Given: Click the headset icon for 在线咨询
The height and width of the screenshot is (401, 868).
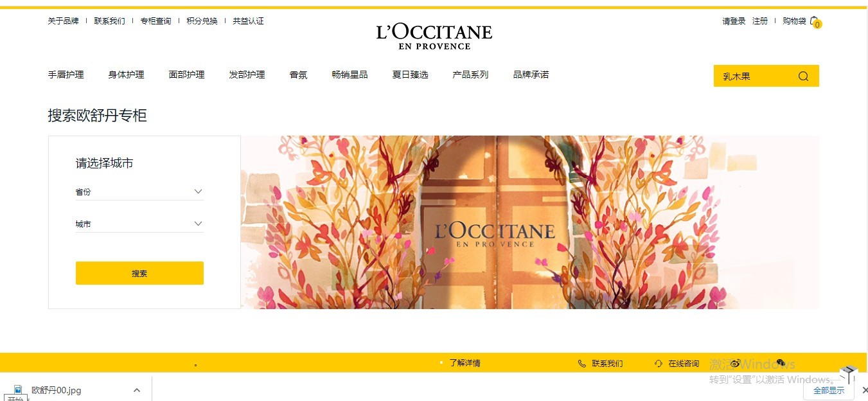Looking at the screenshot, I should (659, 364).
